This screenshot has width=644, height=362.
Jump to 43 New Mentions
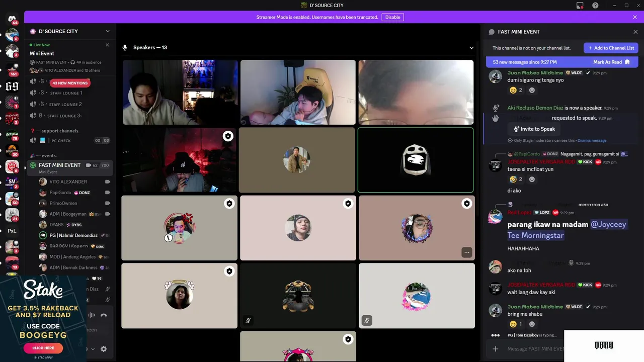tap(70, 83)
